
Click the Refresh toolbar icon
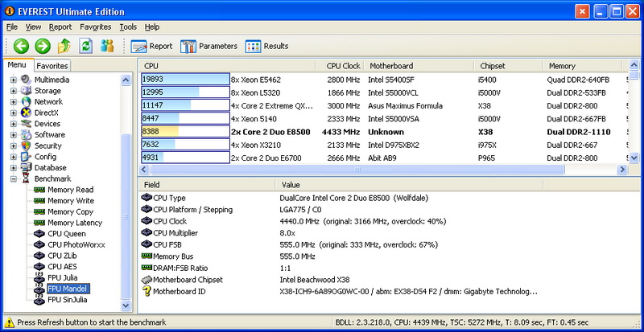click(x=86, y=46)
